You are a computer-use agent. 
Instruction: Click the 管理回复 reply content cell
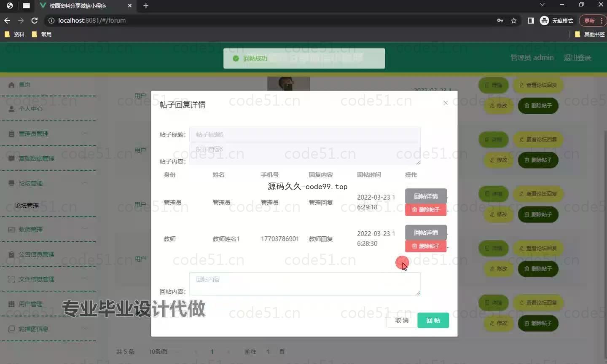[321, 203]
